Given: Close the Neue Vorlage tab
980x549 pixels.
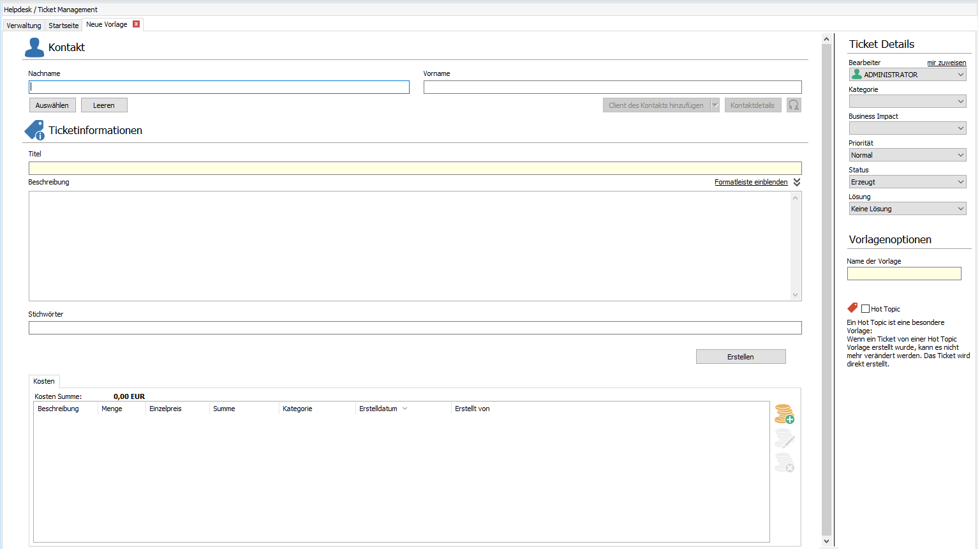Looking at the screenshot, I should (136, 24).
